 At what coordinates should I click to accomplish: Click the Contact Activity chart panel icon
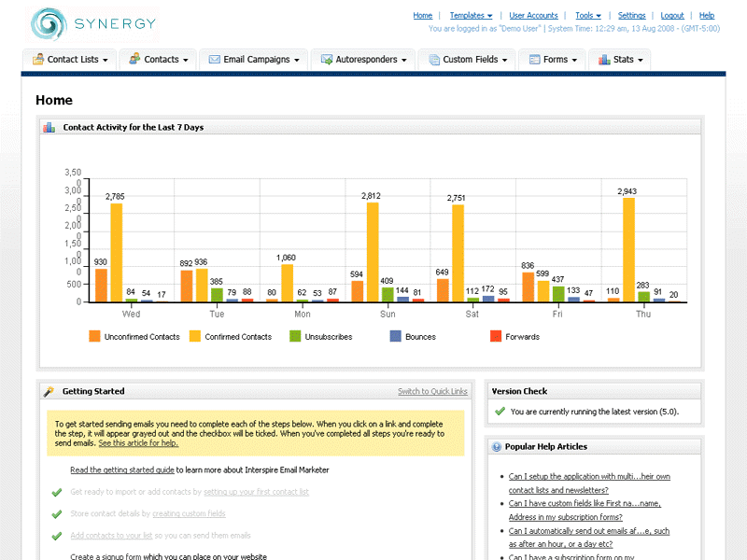(49, 127)
